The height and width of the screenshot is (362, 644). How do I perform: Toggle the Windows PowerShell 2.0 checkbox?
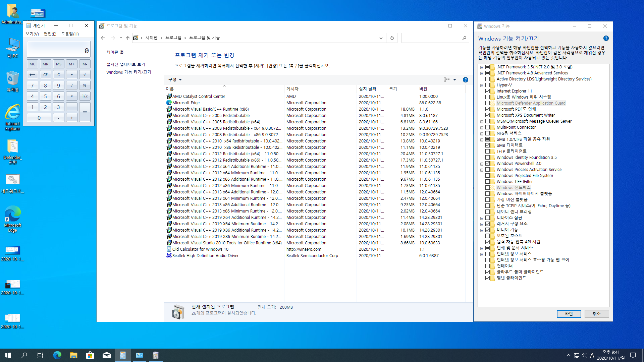pos(487,164)
